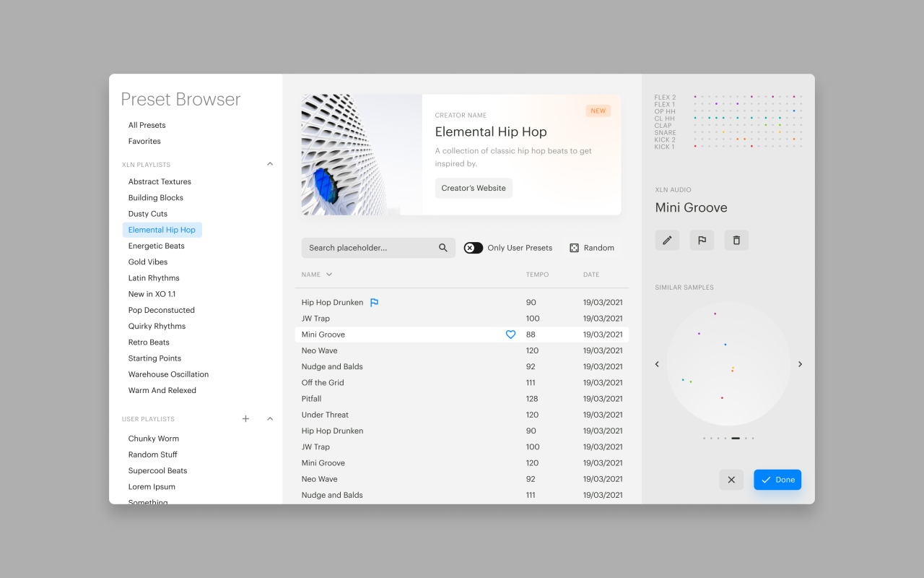Collapse the User Playlists section
This screenshot has height=578, width=924.
[270, 419]
